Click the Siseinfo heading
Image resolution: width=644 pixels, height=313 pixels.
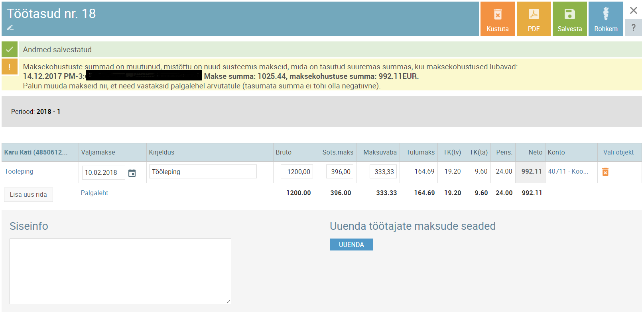[29, 226]
